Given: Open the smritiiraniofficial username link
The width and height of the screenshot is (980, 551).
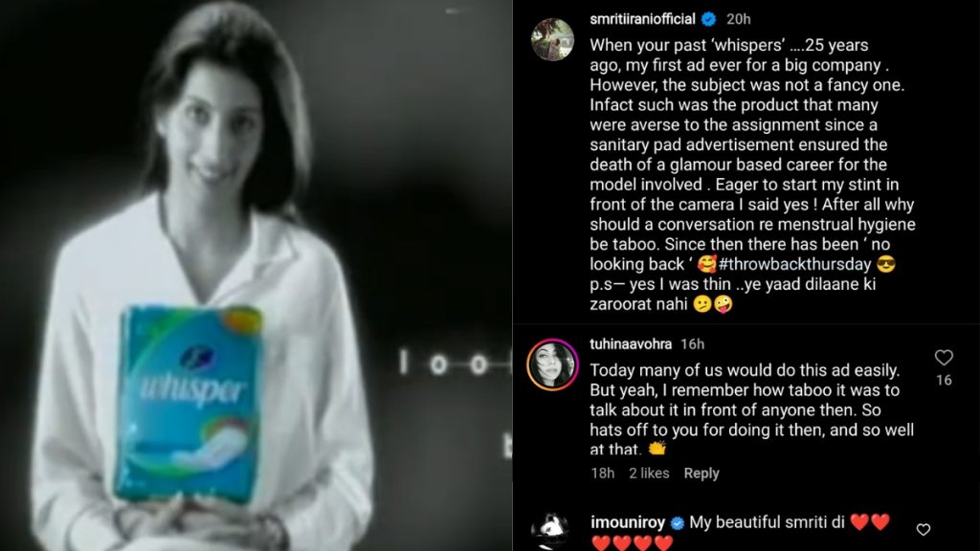Looking at the screenshot, I should click(x=642, y=19).
